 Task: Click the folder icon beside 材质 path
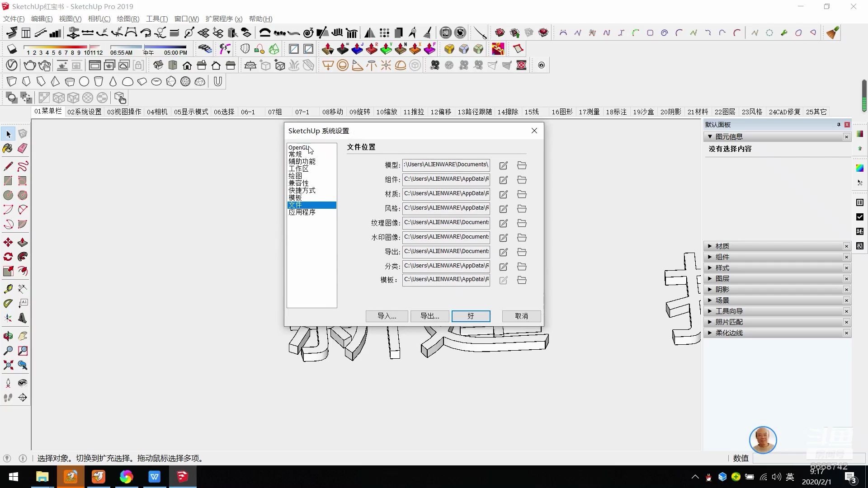click(522, 194)
